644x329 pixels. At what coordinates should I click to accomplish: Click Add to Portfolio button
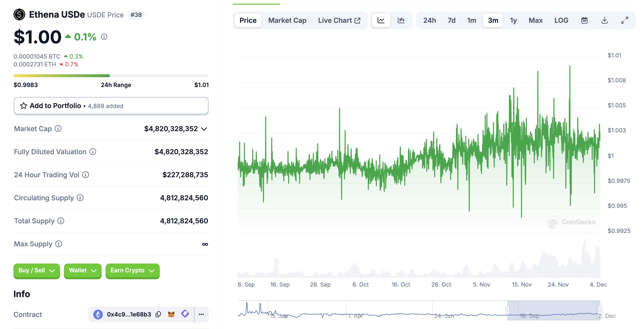click(x=111, y=106)
